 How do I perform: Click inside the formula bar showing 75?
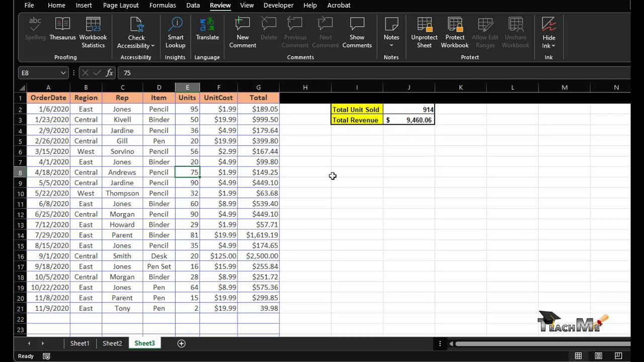tap(374, 73)
